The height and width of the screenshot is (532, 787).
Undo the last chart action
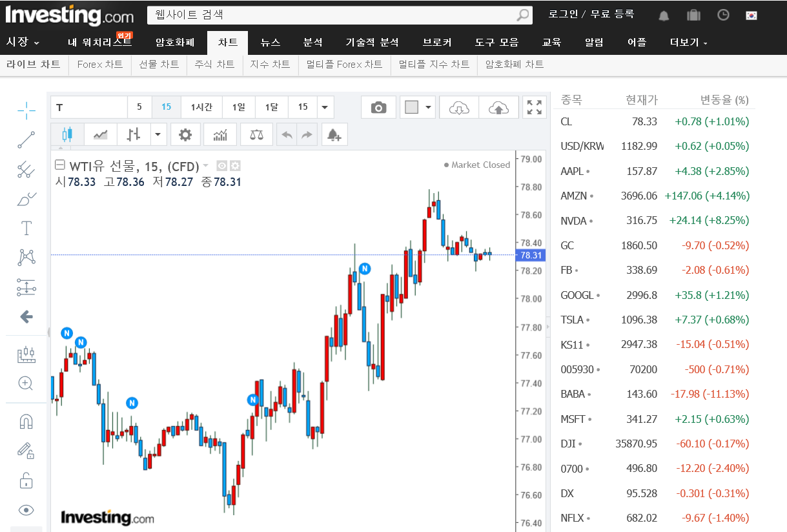(287, 134)
